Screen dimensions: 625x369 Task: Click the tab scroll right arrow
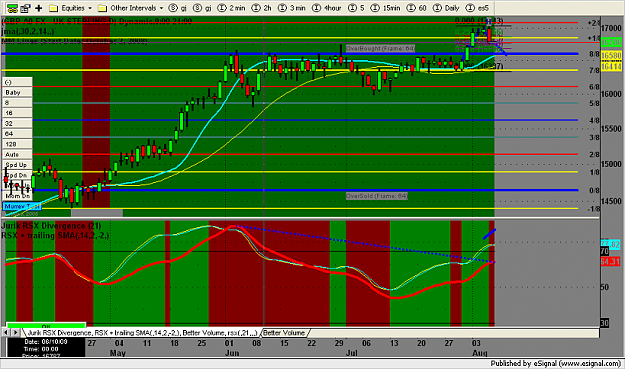click(15, 332)
